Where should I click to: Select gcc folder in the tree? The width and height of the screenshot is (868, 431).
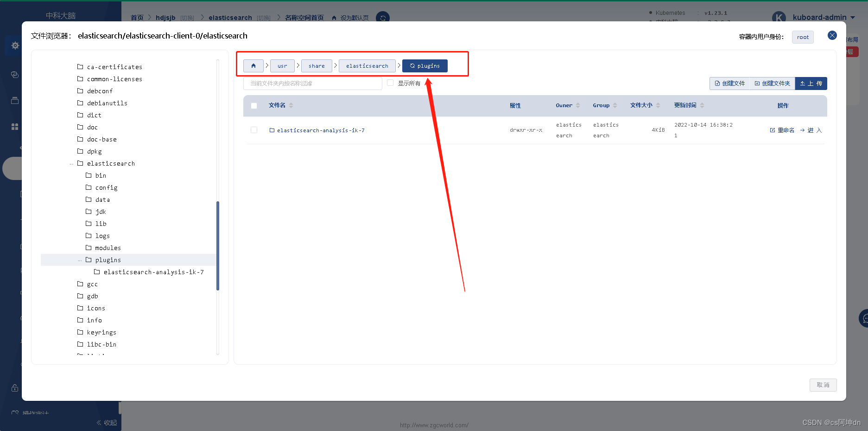coord(92,284)
